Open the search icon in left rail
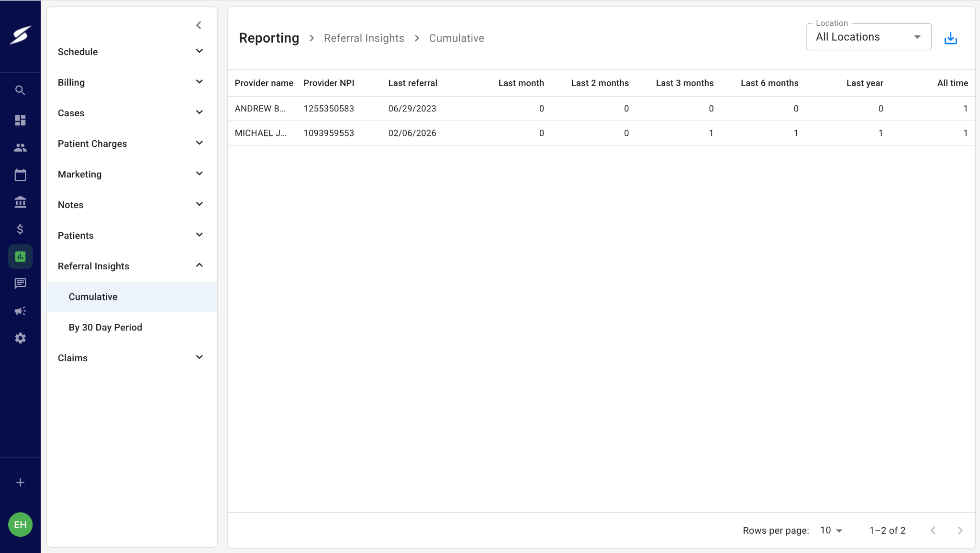 tap(20, 90)
